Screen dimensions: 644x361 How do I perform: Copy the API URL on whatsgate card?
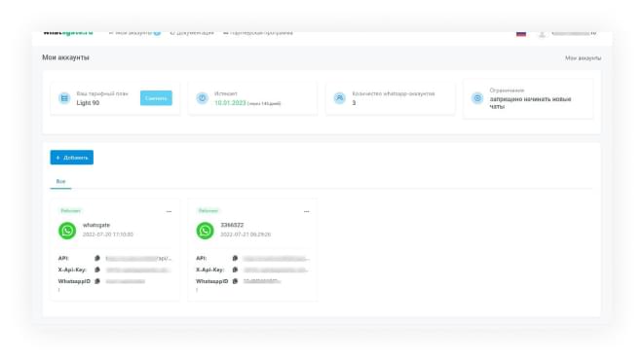(x=97, y=258)
